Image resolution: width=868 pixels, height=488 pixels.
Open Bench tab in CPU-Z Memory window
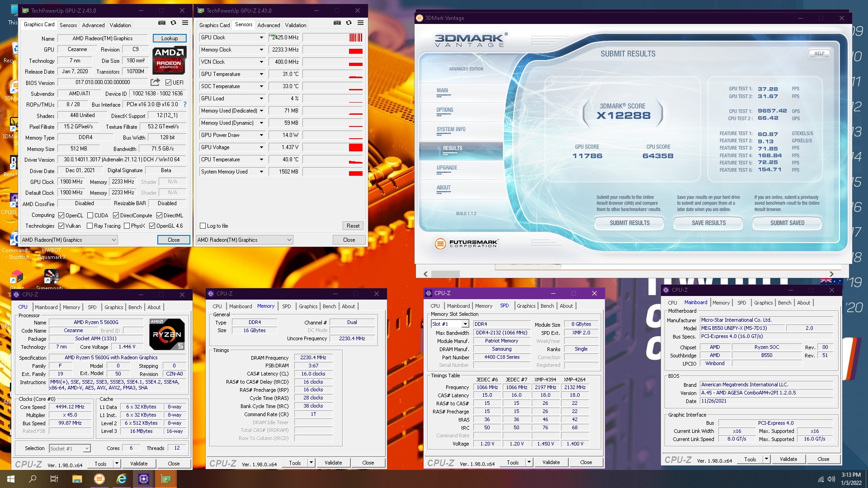coord(329,306)
